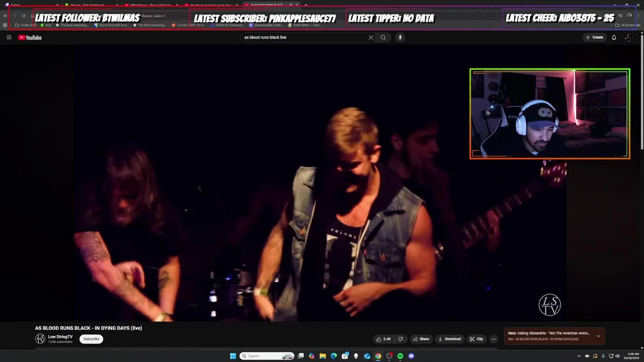
Task: Open the taskbar volume control
Action: [617, 356]
